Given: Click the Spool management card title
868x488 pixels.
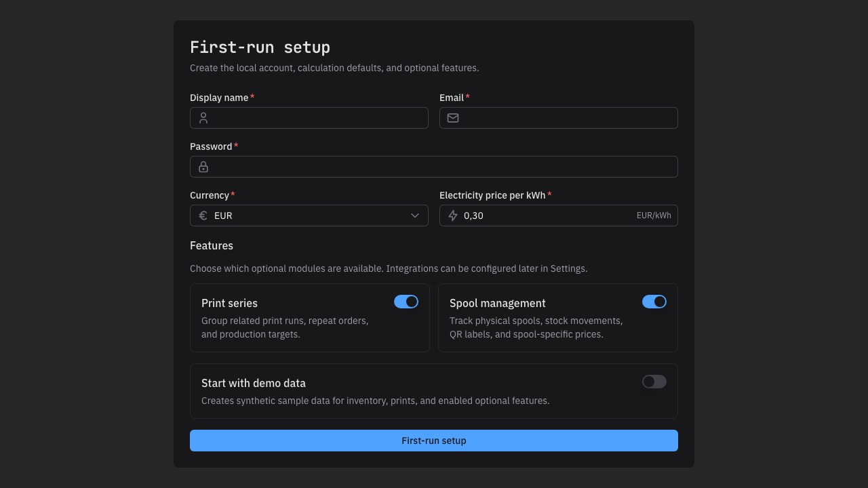Looking at the screenshot, I should [x=498, y=303].
